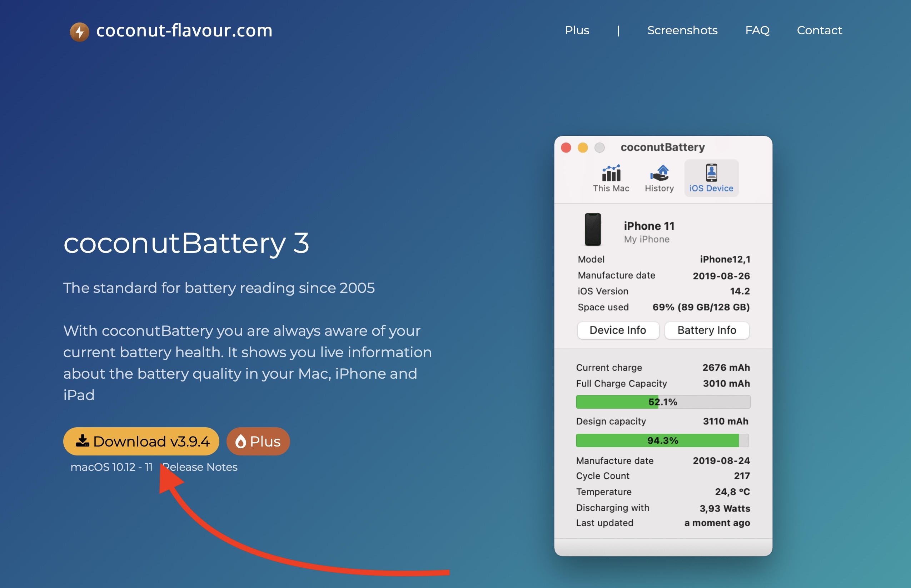Screen dimensions: 911x588
Task: Open Screenshots in top navigation
Action: (682, 30)
